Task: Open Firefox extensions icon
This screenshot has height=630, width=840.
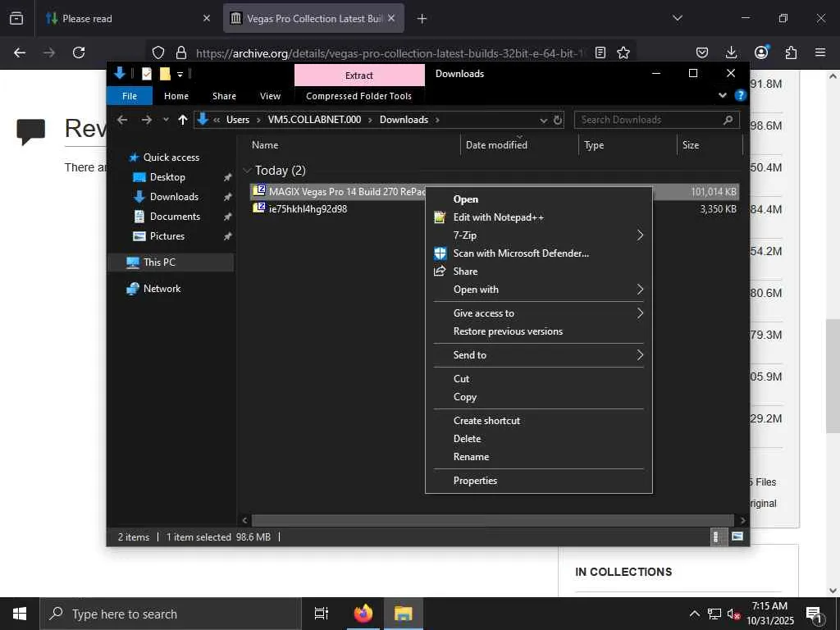Action: pyautogui.click(x=791, y=52)
